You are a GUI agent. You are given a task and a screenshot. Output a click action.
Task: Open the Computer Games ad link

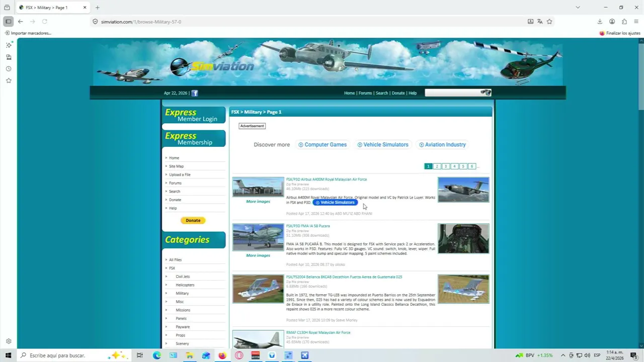322,145
